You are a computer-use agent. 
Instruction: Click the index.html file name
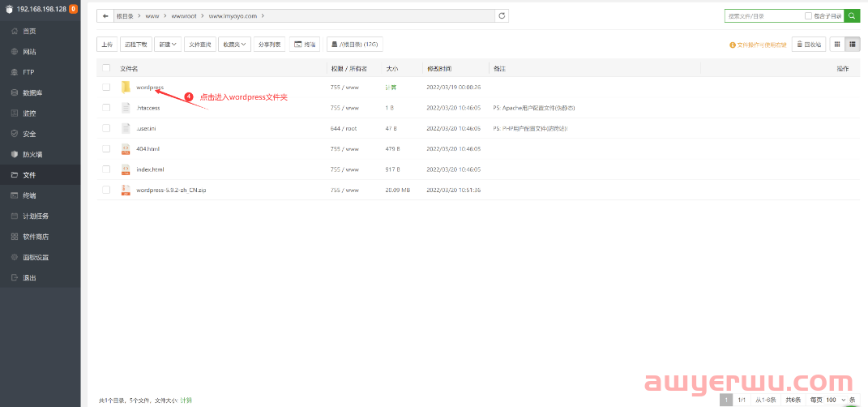click(x=150, y=169)
